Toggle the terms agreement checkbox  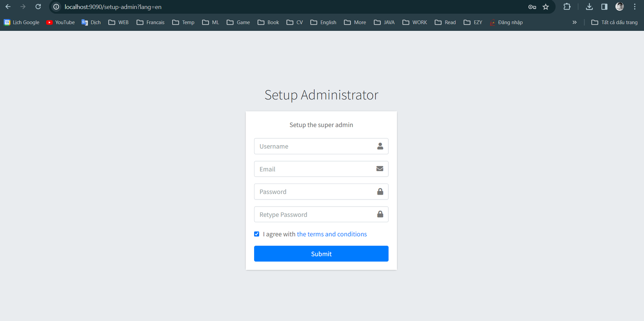point(256,234)
